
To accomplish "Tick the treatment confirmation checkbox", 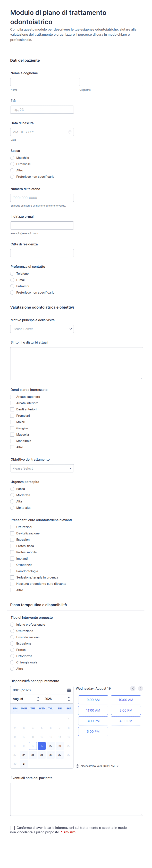I will point(12,828).
